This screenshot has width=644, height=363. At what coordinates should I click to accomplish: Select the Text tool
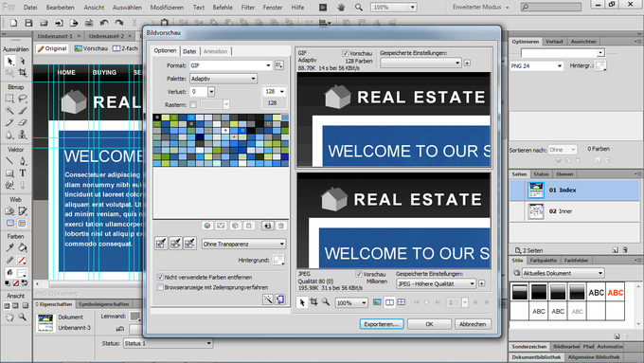[22, 173]
